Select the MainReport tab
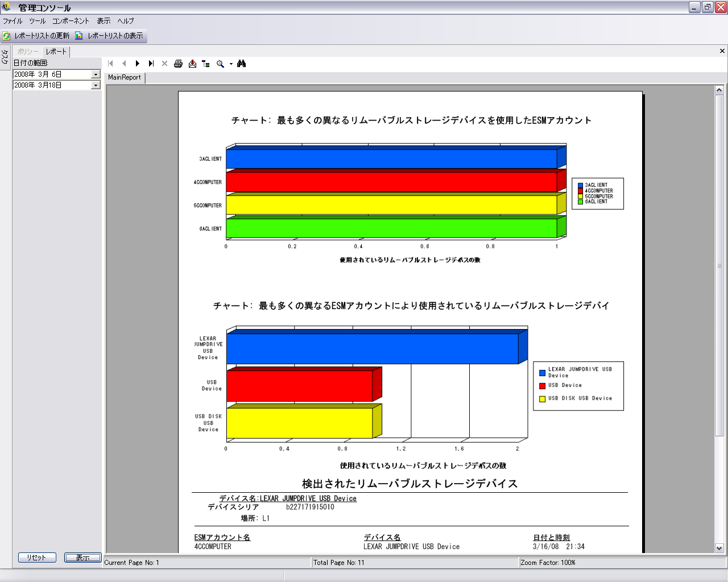 click(x=125, y=78)
